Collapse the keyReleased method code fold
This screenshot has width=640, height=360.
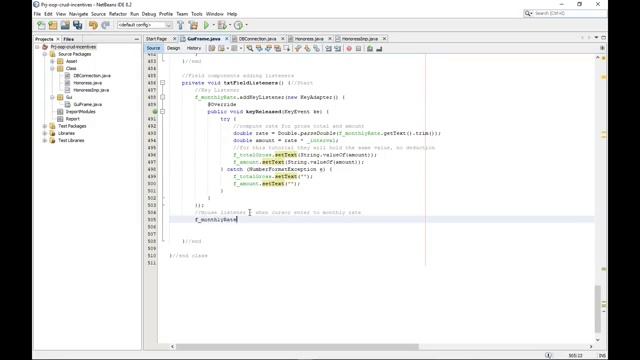(x=162, y=111)
